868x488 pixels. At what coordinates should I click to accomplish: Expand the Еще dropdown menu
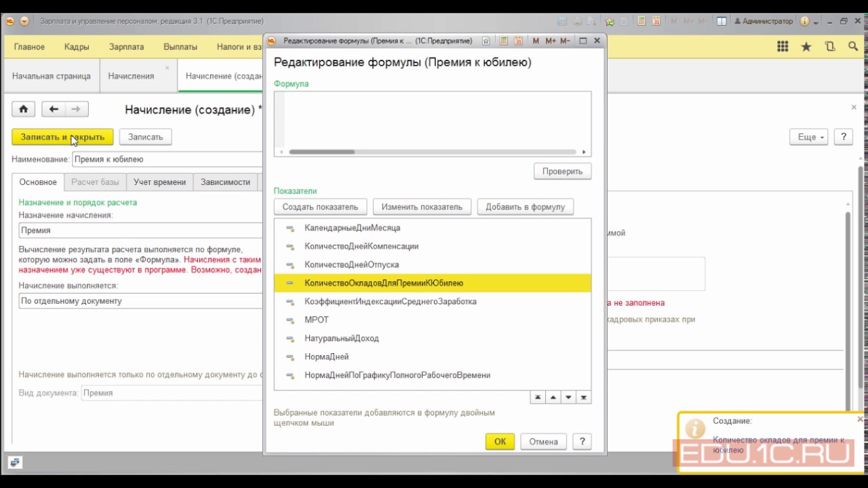point(808,137)
